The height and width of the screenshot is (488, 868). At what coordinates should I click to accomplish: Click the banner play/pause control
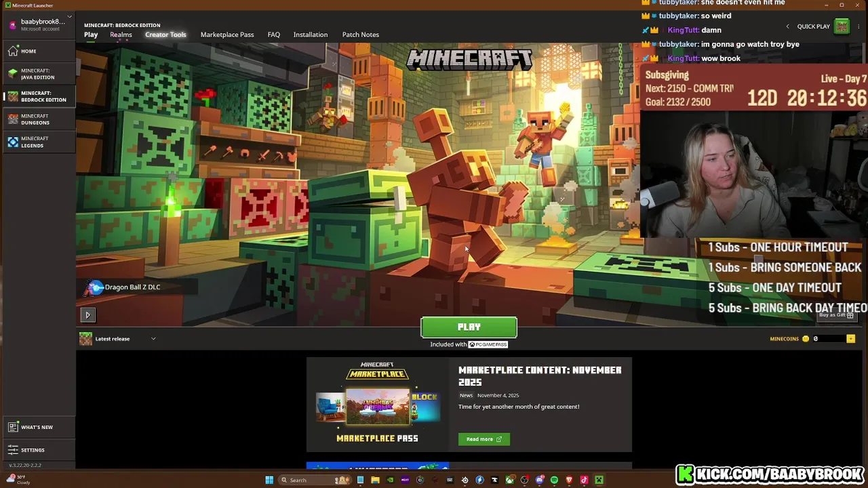87,314
